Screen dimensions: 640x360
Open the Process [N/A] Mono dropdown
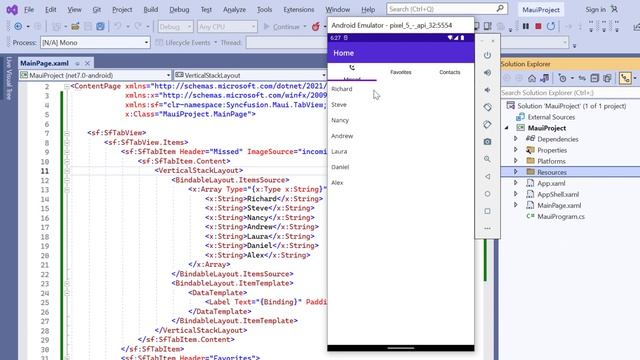[95, 42]
